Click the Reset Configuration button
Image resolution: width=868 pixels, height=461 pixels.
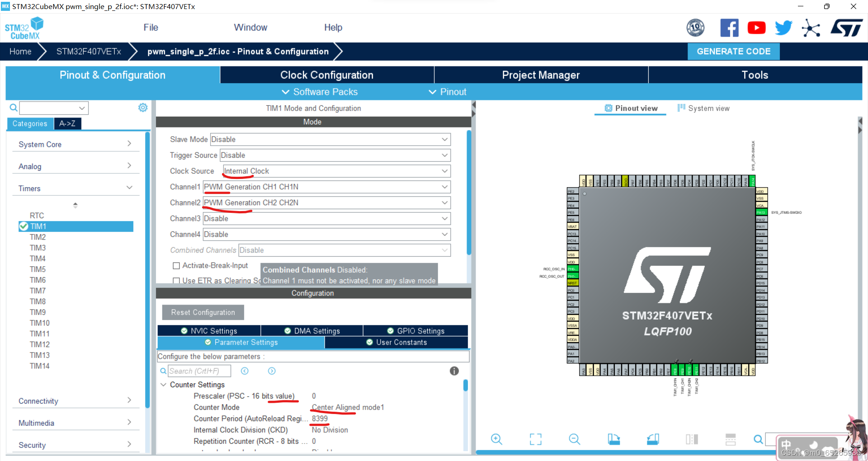coord(203,312)
